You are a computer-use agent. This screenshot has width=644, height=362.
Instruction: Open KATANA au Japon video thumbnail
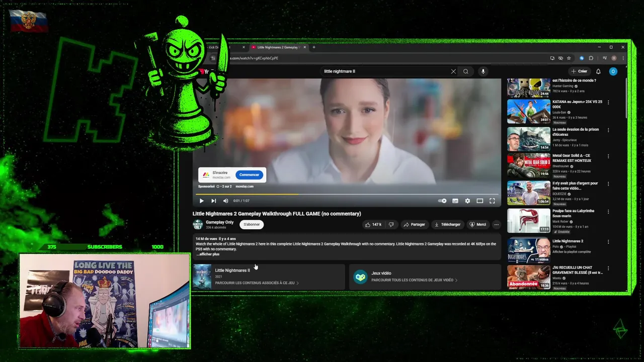click(x=529, y=111)
